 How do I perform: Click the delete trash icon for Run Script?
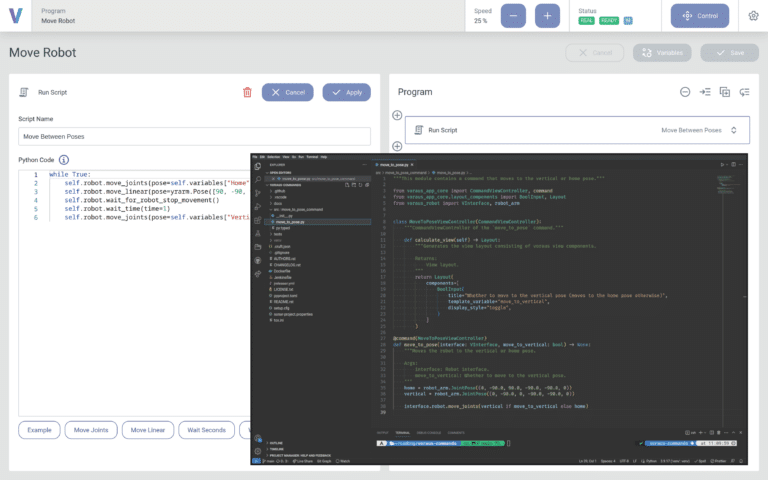coord(247,92)
